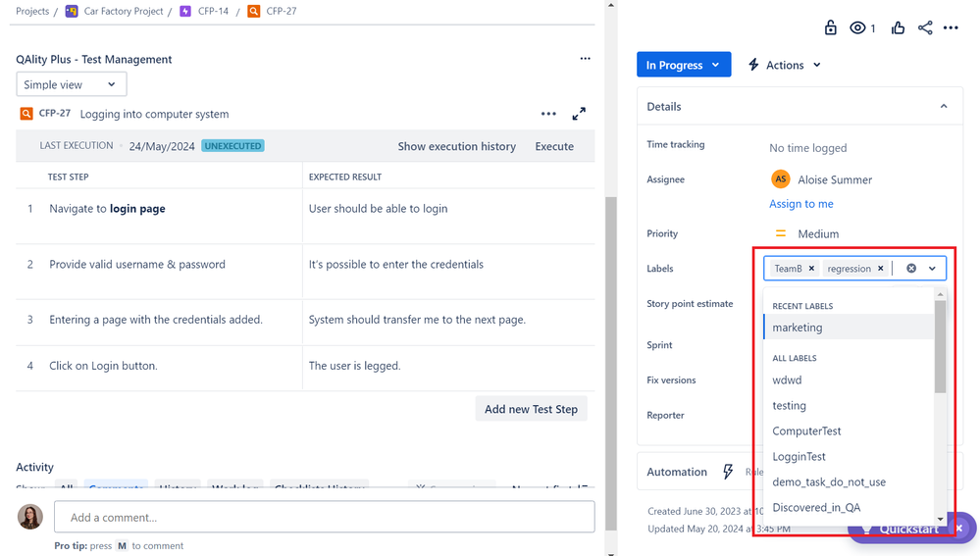Click the Execute button

pos(554,146)
